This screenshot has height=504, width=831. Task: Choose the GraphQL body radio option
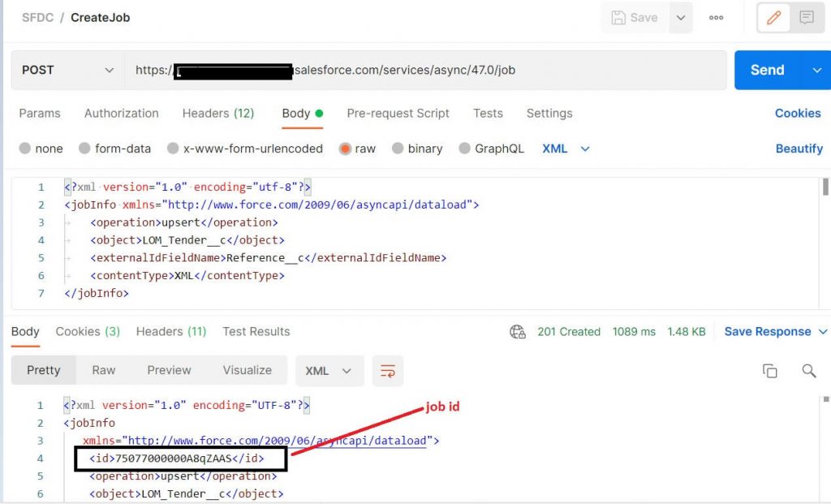coord(464,149)
